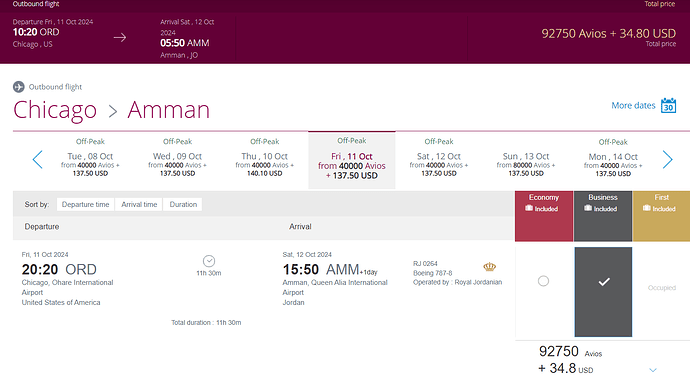Viewport: 690px width, 381px height.
Task: Click the outbound flight airplane icon
Action: [x=18, y=87]
